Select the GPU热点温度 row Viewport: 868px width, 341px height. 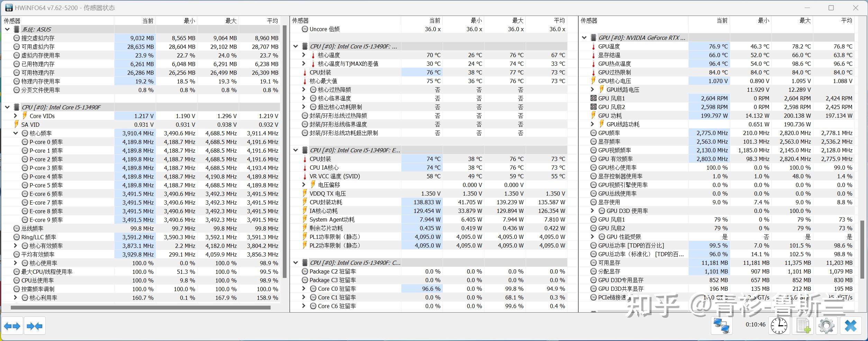point(717,64)
